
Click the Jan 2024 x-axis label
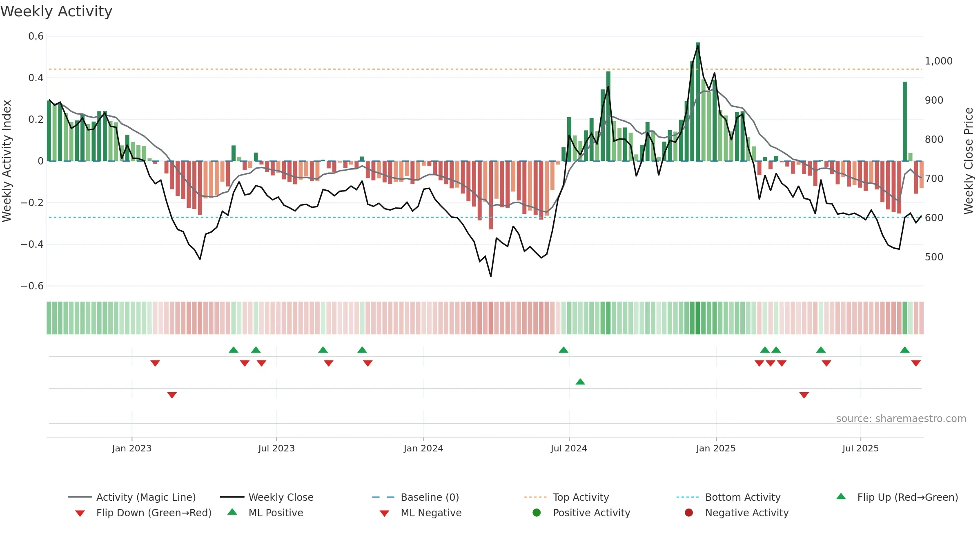coord(423,449)
